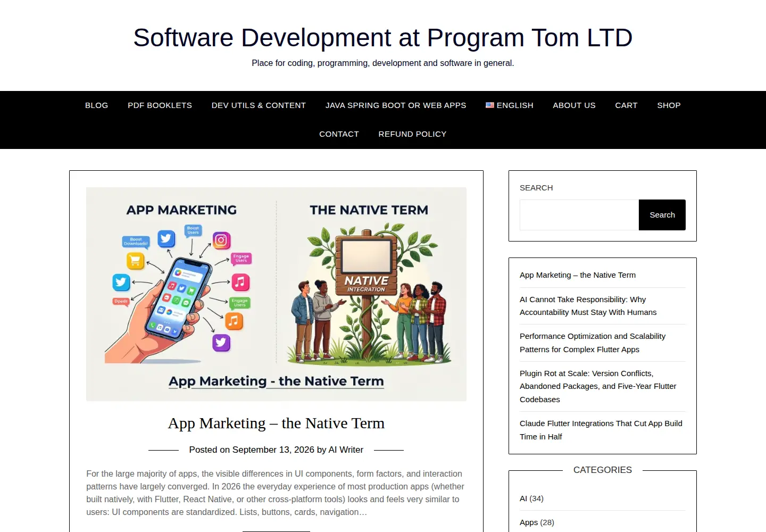The height and width of the screenshot is (532, 766).
Task: Open PDF Booklets menu item
Action: (160, 105)
